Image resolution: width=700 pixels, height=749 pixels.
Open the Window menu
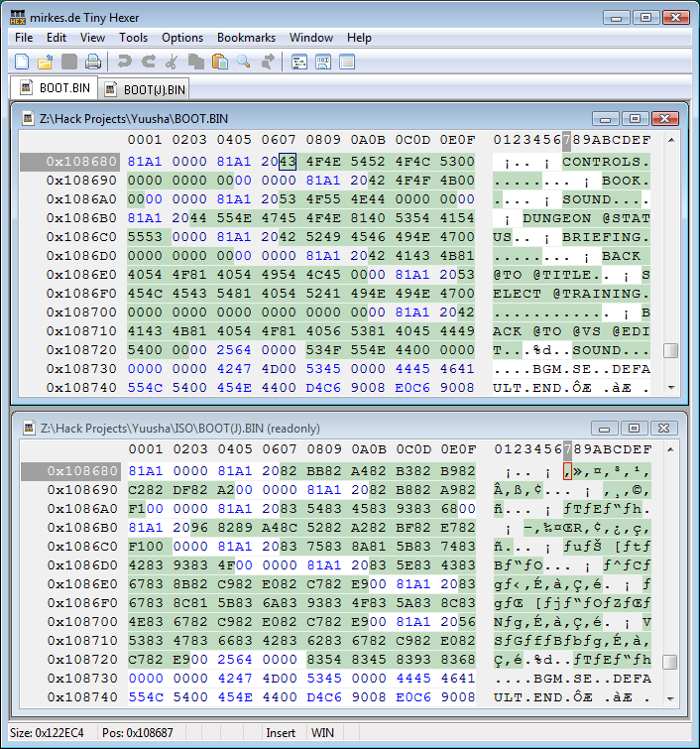pyautogui.click(x=311, y=38)
